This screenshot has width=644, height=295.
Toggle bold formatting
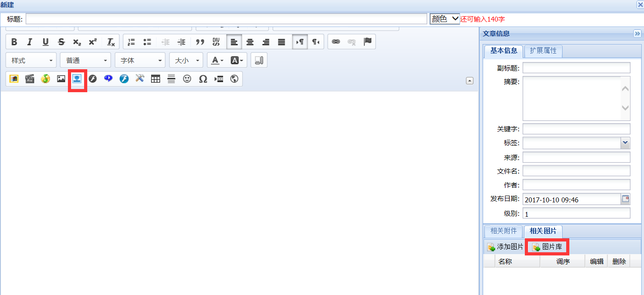coord(14,42)
